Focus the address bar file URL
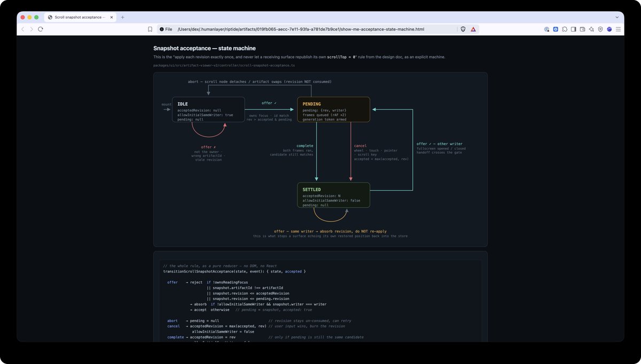Viewport: 641px width, 364px height. click(x=300, y=29)
